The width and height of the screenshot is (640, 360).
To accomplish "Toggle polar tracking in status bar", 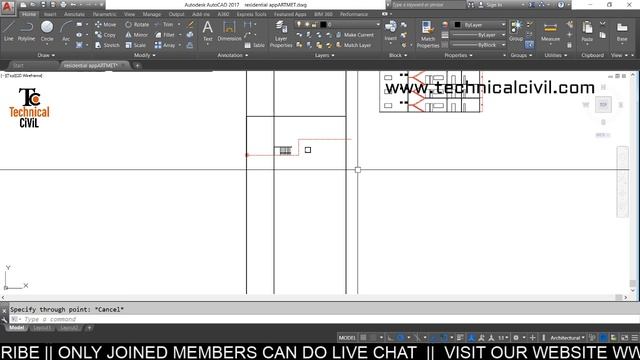I will (x=401, y=338).
